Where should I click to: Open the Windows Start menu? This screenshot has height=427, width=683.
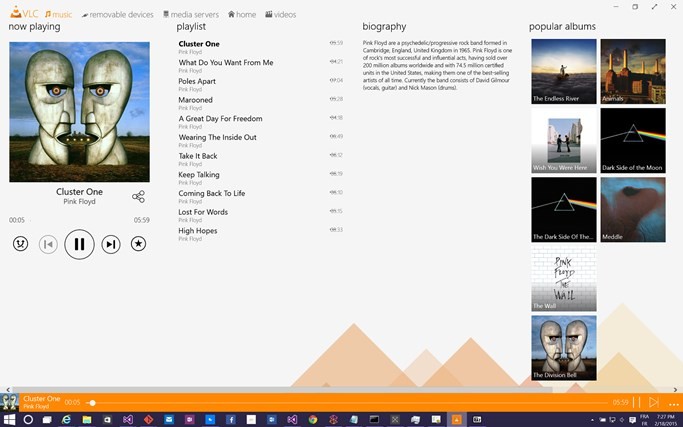click(x=9, y=420)
